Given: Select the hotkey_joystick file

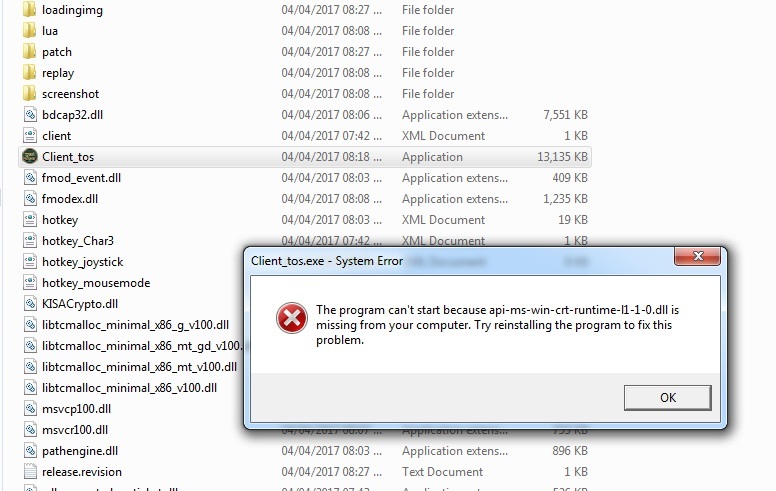Looking at the screenshot, I should (82, 262).
